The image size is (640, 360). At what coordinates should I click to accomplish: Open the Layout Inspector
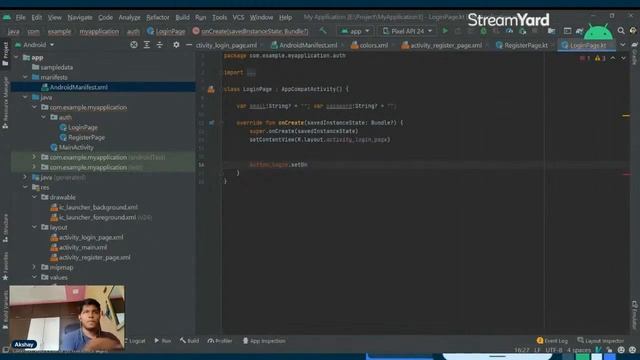click(600, 341)
